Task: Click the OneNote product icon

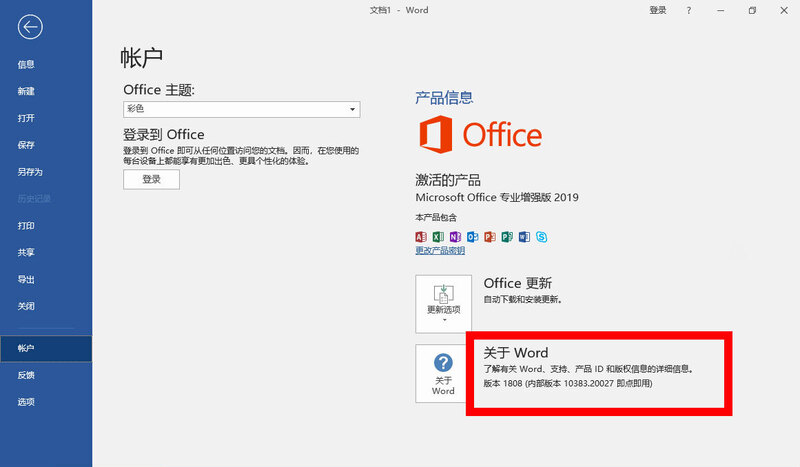Action: pos(455,237)
